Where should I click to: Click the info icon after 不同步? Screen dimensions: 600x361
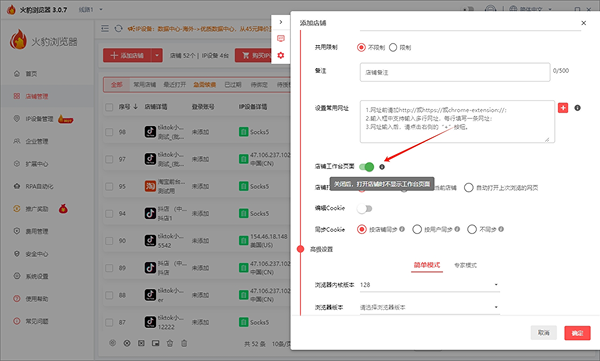coord(501,229)
